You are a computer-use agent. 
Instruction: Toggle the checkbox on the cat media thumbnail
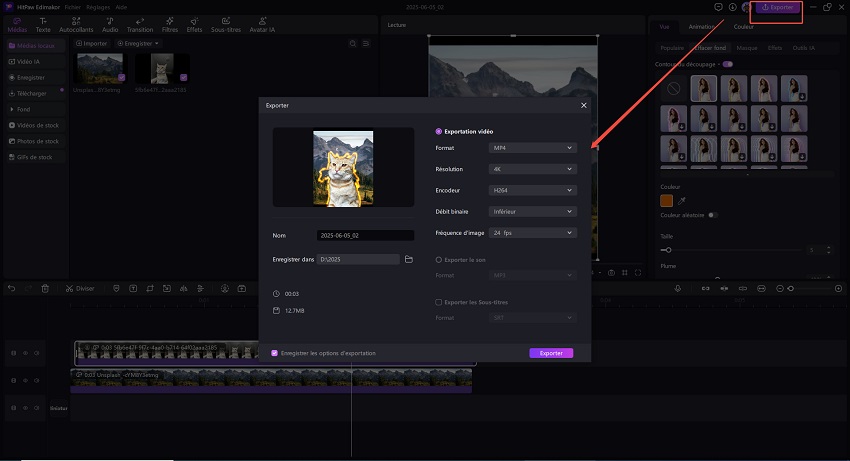(183, 77)
